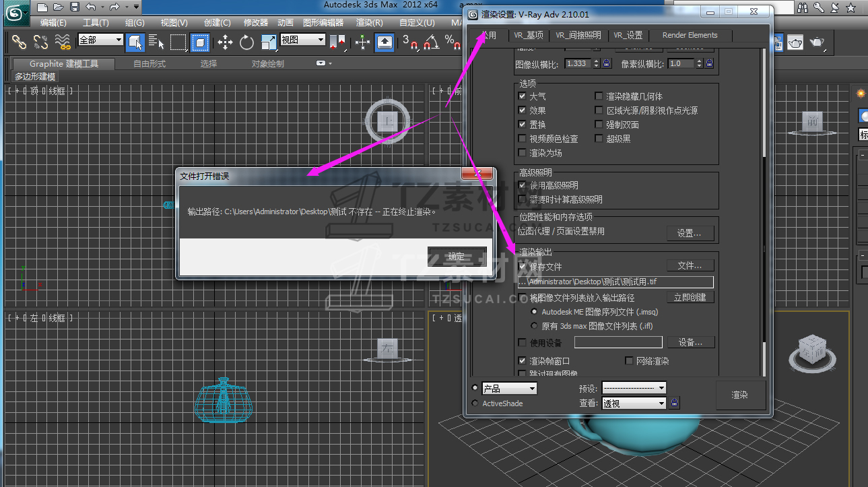Image resolution: width=868 pixels, height=487 pixels.
Task: Open the 全部 selection filter dropdown
Action: coord(101,40)
